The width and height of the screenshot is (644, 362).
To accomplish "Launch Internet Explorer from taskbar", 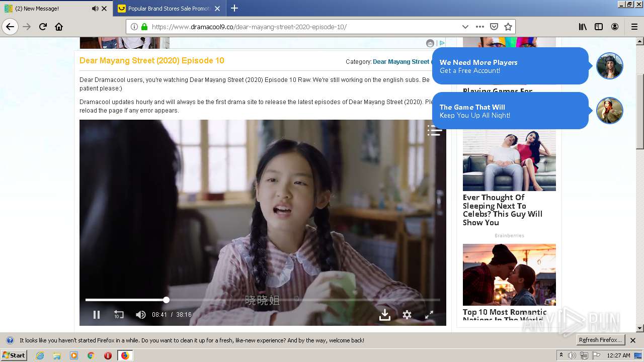I will coord(40,355).
